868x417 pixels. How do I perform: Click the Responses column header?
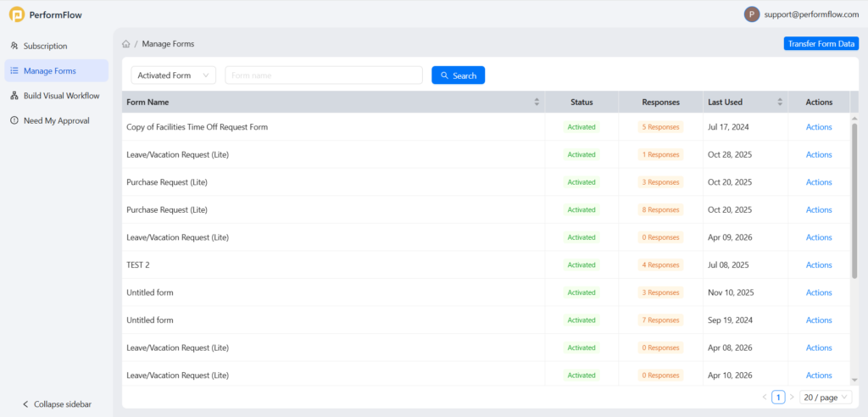tap(661, 102)
